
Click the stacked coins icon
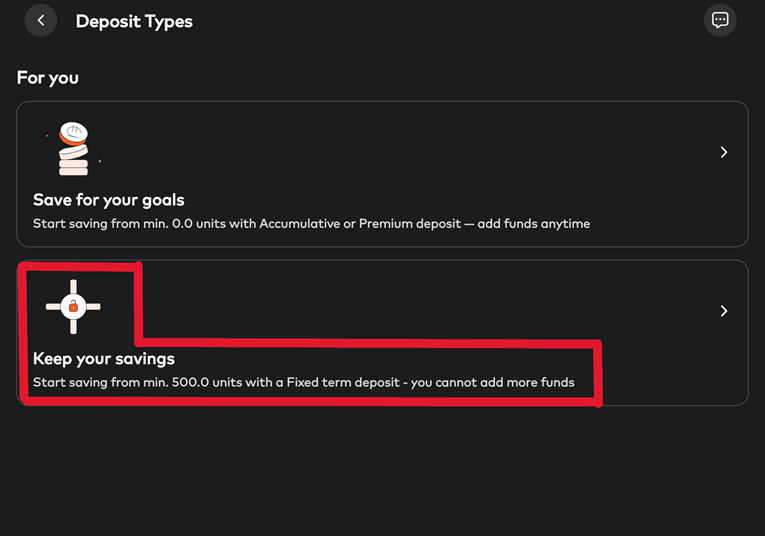[74, 148]
